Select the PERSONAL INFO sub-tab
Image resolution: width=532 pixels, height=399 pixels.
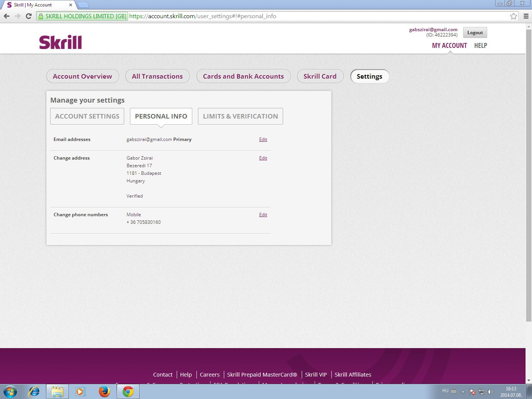pyautogui.click(x=161, y=116)
